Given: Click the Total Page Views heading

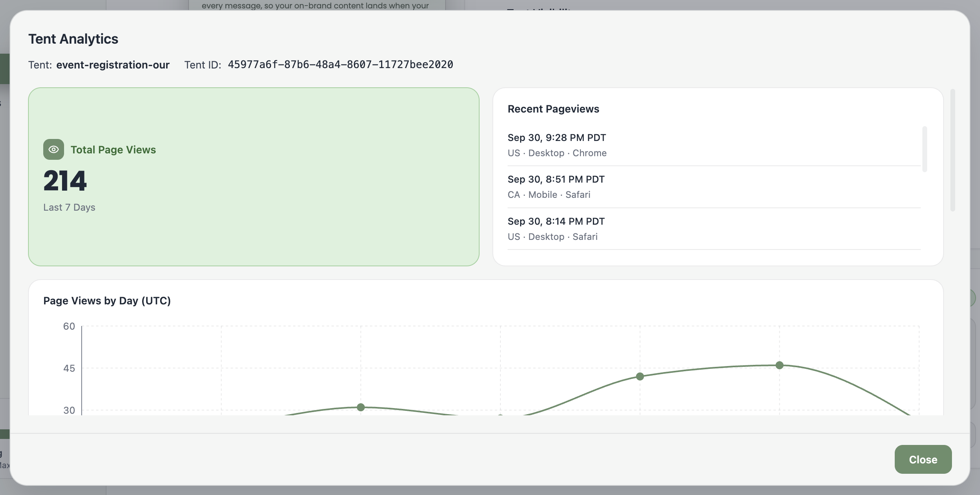Looking at the screenshot, I should [113, 149].
